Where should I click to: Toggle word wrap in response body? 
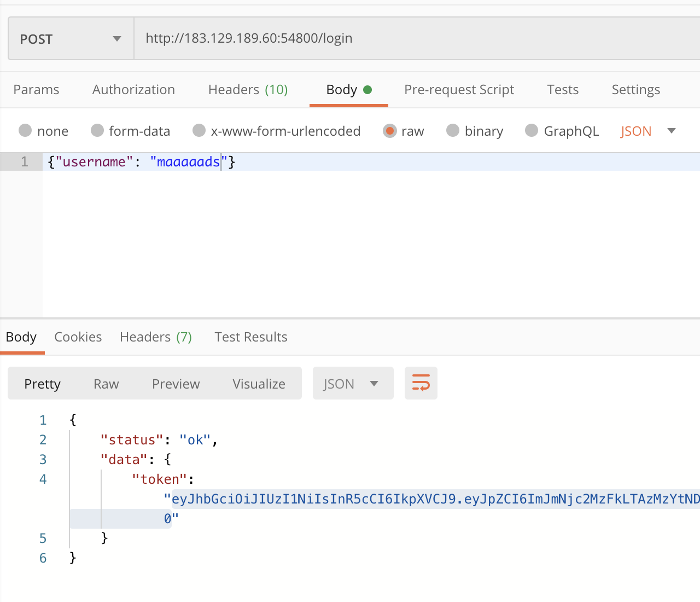(421, 383)
